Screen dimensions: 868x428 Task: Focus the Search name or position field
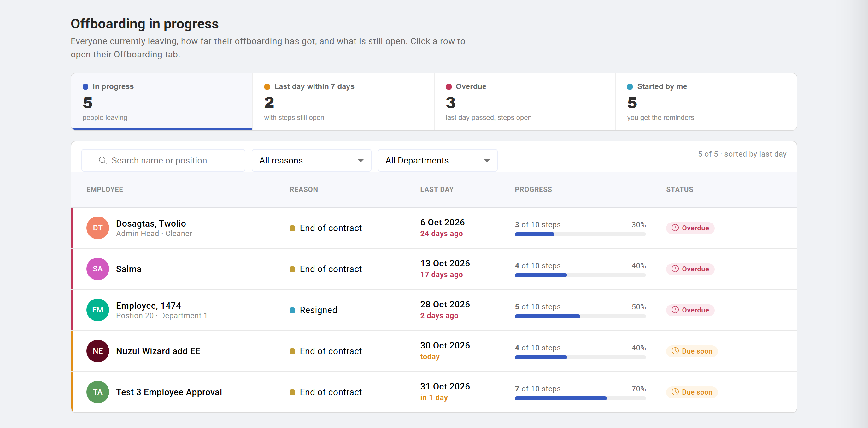click(163, 161)
